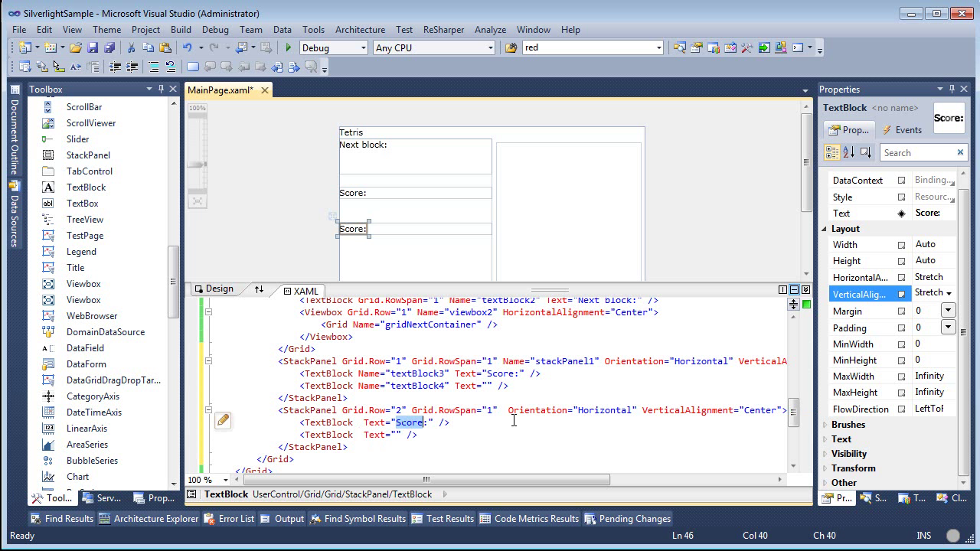
Task: Click the Save All toolbar icon
Action: [109, 47]
